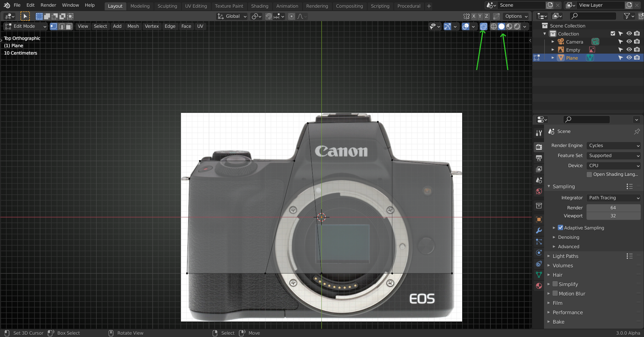This screenshot has height=337, width=644.
Task: Click the Viewport samples value field
Action: pos(613,216)
